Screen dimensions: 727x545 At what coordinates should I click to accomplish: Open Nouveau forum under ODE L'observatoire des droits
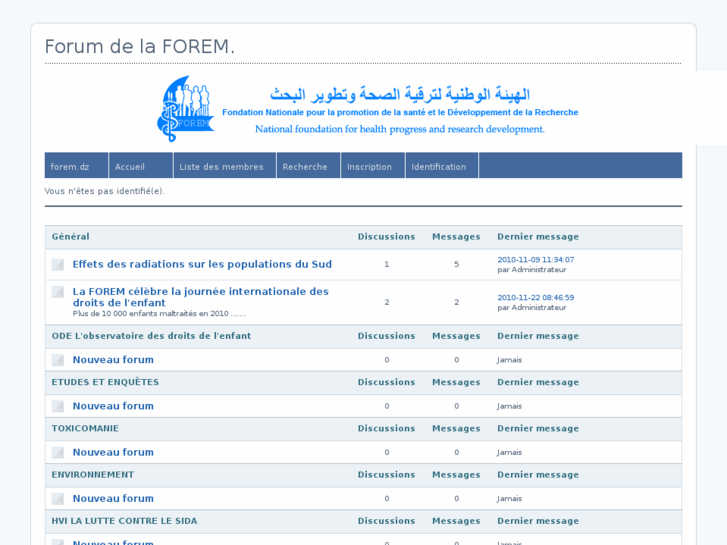[x=113, y=360]
